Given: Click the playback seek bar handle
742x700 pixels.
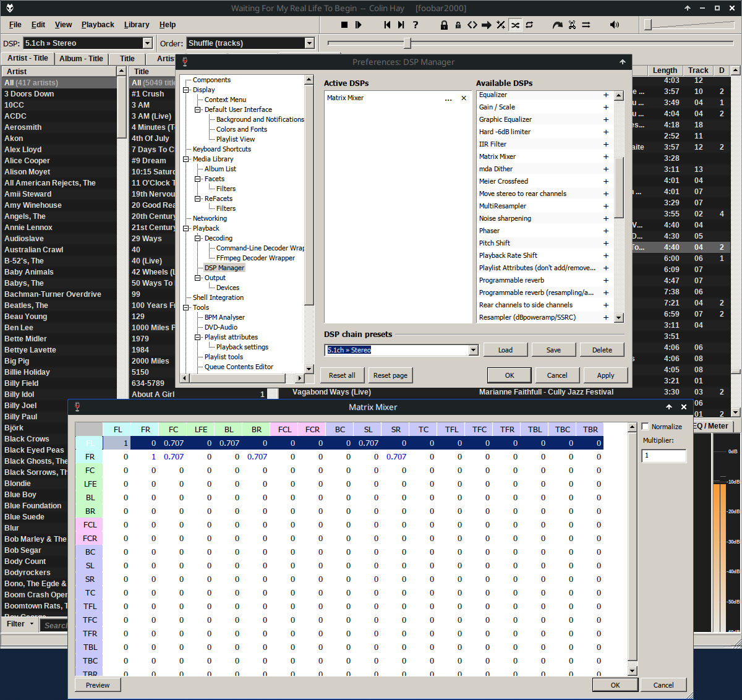Looking at the screenshot, I should [x=407, y=43].
